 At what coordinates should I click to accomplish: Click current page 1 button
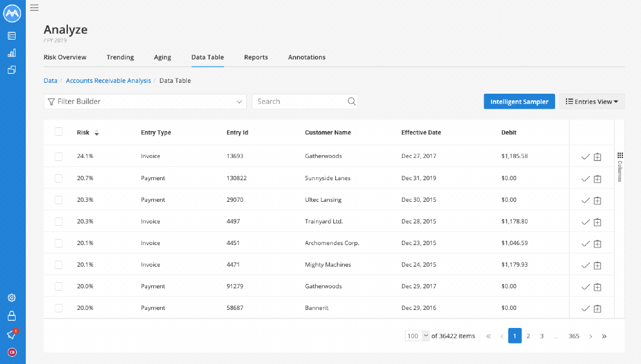coord(515,336)
